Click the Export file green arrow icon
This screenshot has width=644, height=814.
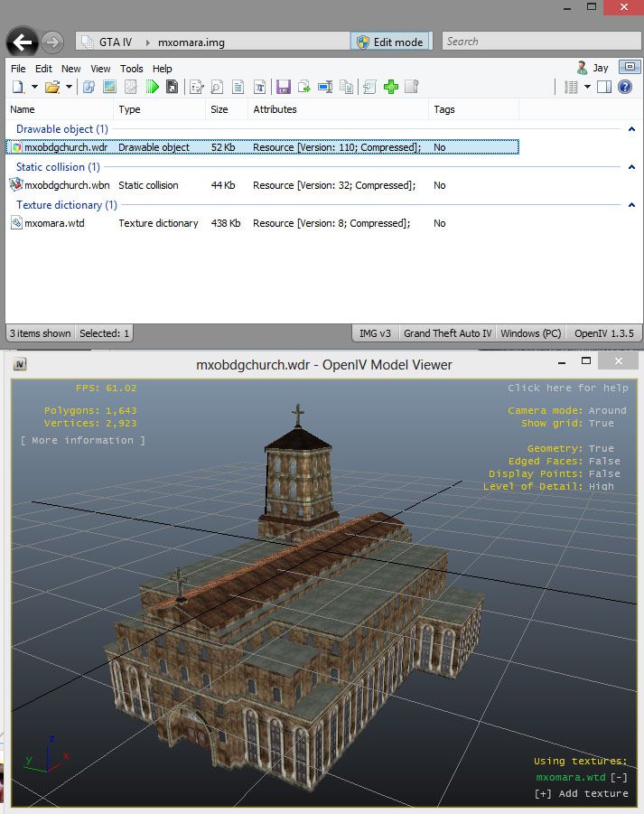304,88
